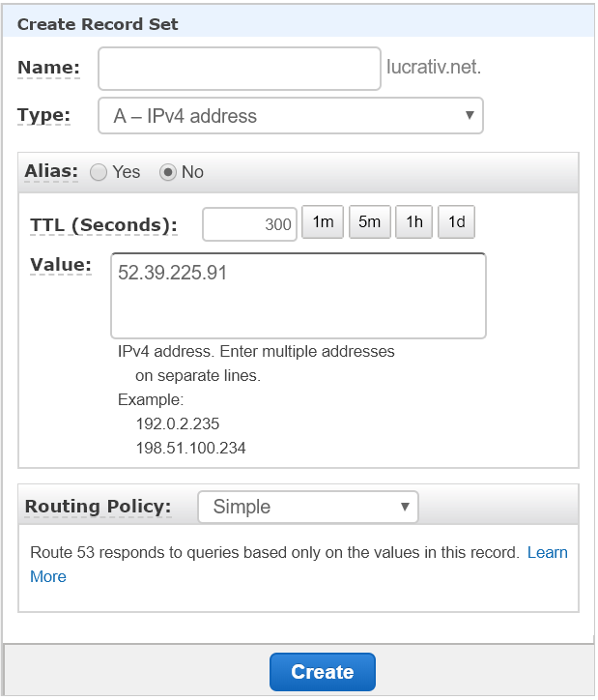This screenshot has height=700, width=598.
Task: Click the arrow on the Routing Policy selector
Action: tap(405, 507)
